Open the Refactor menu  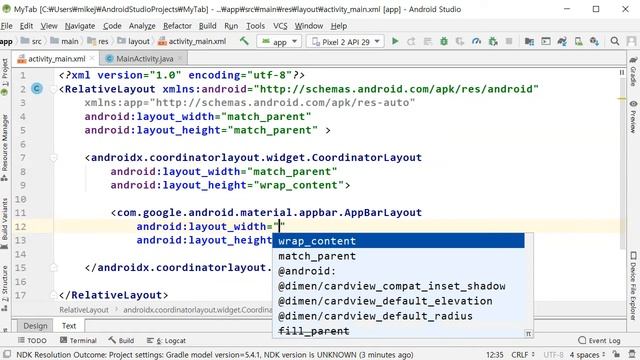tap(177, 26)
